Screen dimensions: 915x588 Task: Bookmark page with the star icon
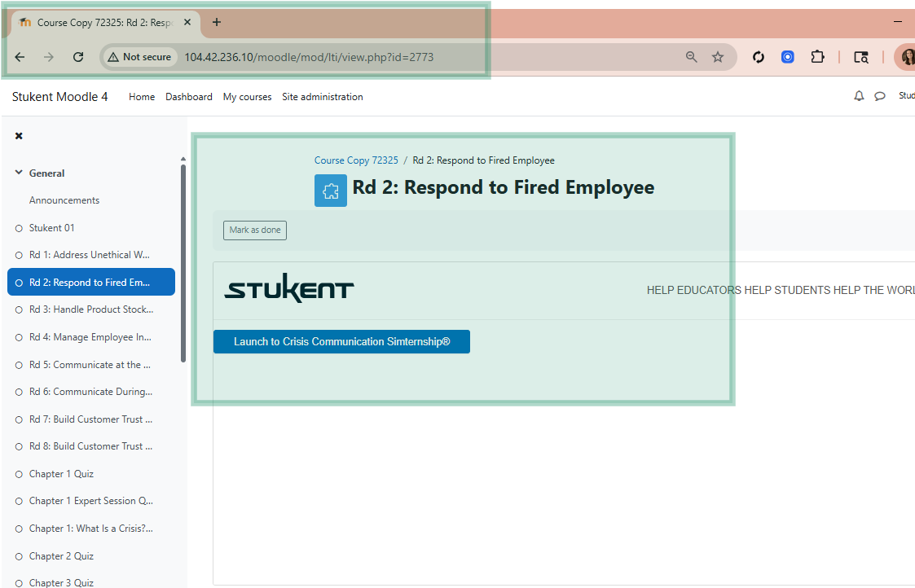point(718,57)
